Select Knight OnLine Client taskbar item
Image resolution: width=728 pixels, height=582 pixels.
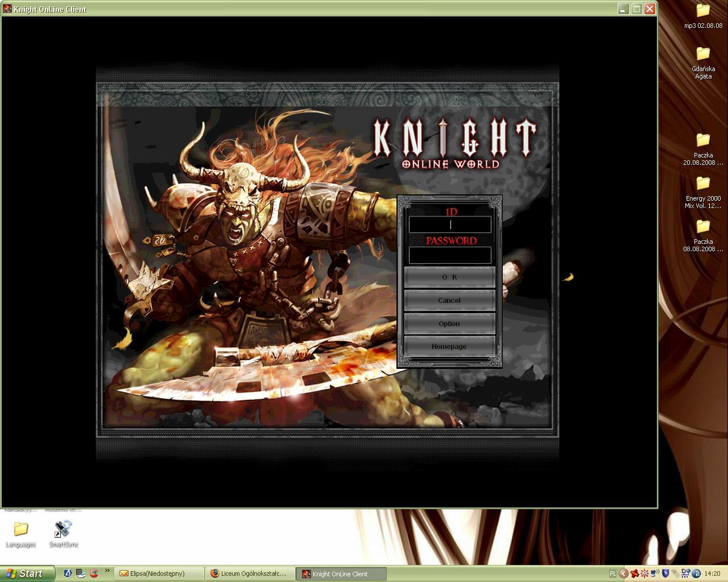click(342, 573)
